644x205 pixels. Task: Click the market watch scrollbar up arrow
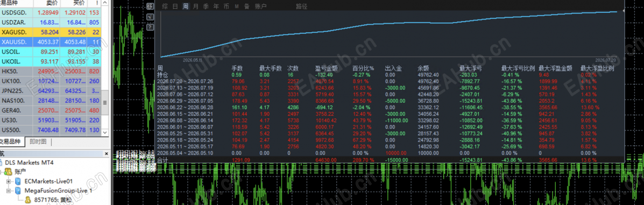coord(105,3)
